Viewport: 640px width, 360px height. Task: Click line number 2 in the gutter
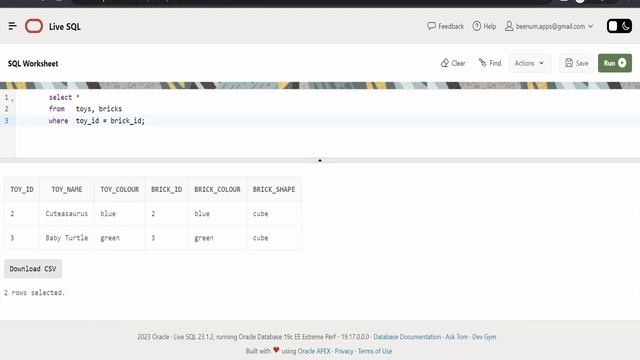pyautogui.click(x=7, y=109)
